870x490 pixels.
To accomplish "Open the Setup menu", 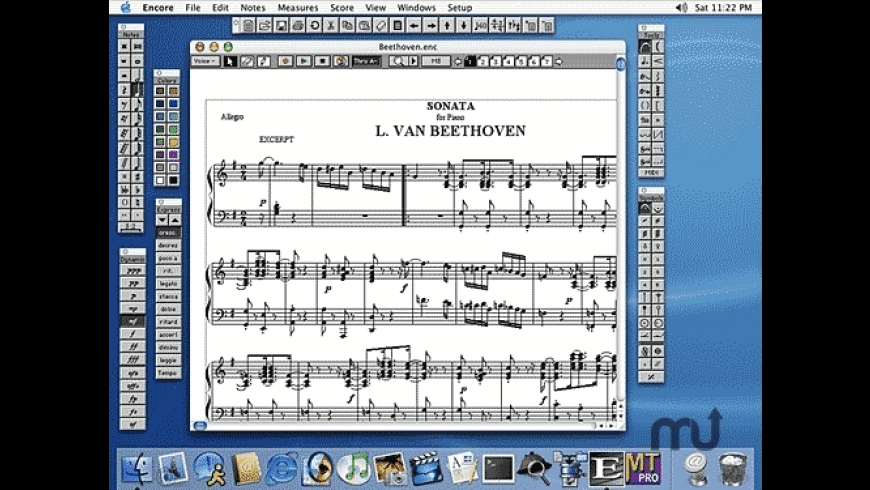I will [459, 8].
